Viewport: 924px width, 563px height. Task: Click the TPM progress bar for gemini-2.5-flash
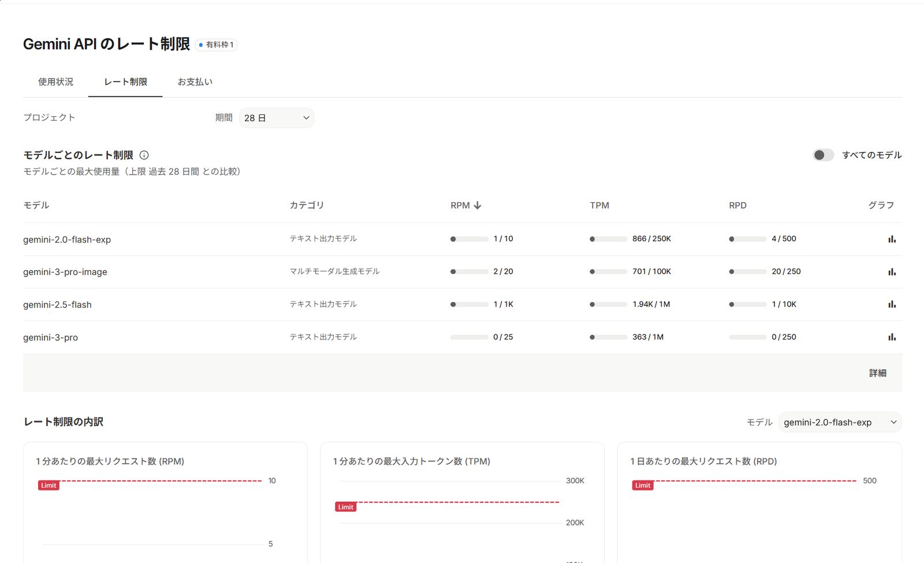608,304
